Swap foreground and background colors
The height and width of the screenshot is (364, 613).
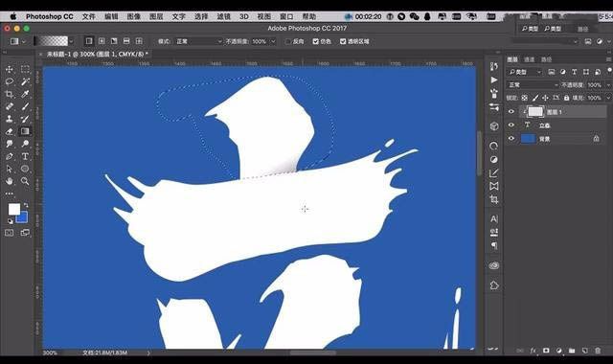click(x=26, y=205)
